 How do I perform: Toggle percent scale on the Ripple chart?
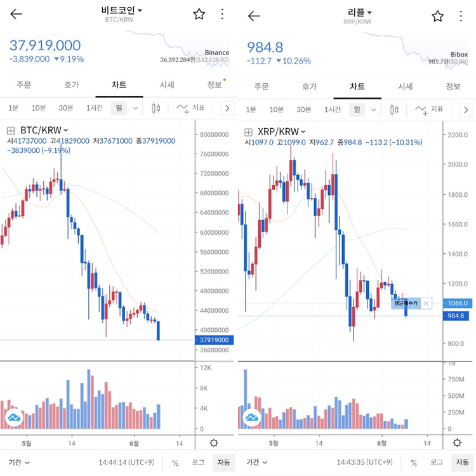point(413,463)
